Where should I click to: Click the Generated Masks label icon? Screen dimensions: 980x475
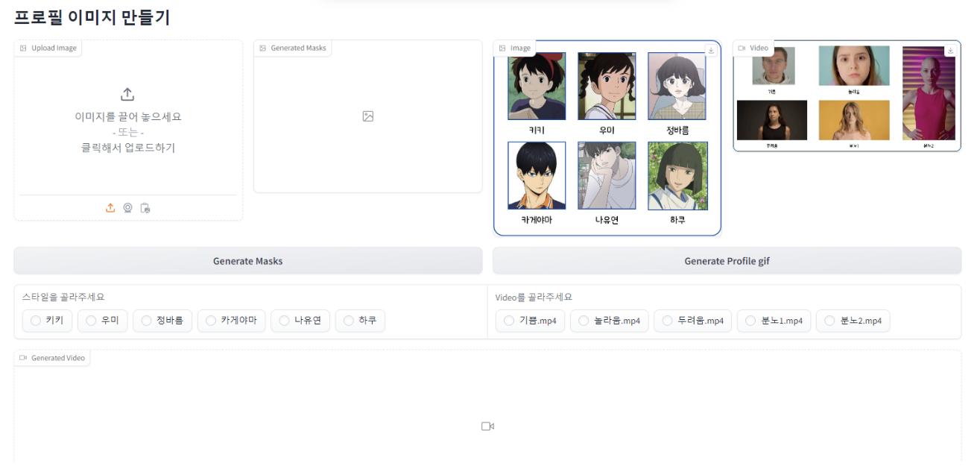click(262, 48)
